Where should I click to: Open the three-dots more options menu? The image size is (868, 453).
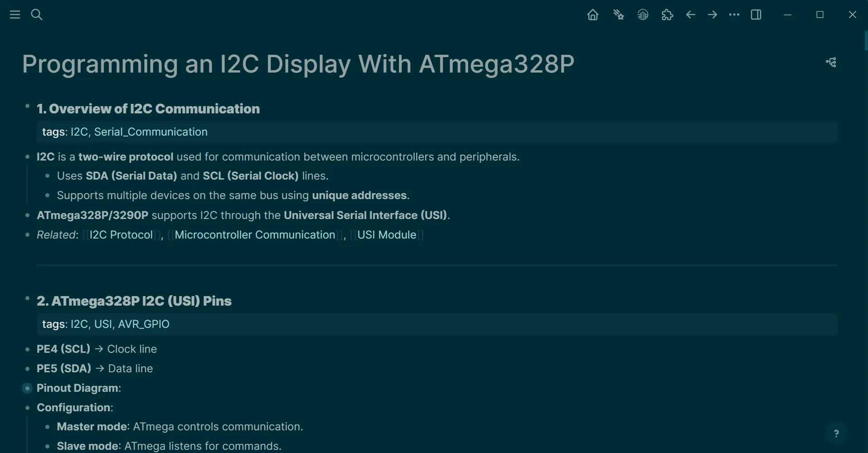click(734, 15)
